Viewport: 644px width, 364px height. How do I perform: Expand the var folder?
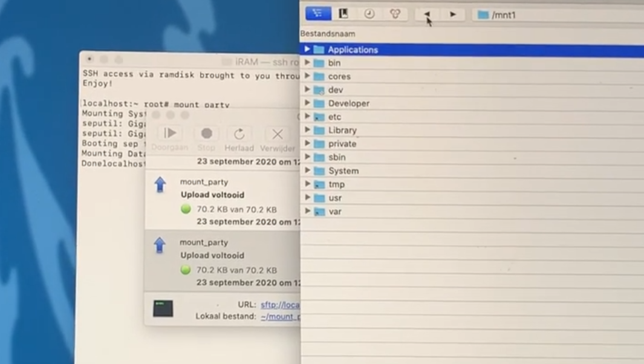point(309,211)
